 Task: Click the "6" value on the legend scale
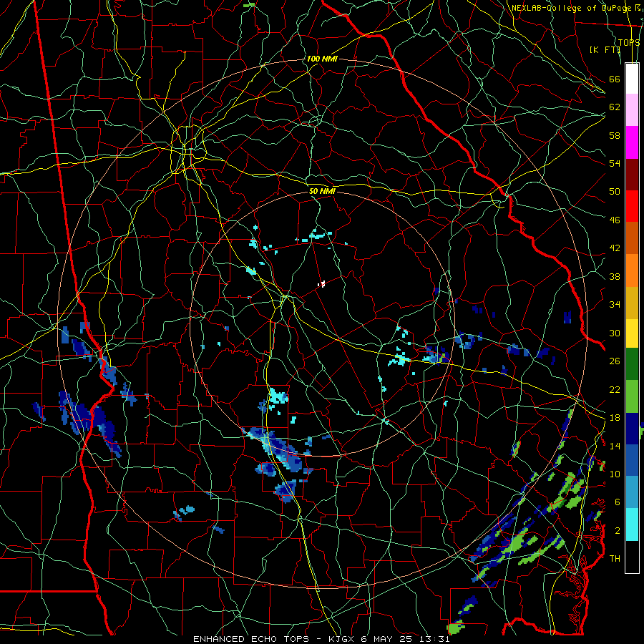click(x=618, y=502)
